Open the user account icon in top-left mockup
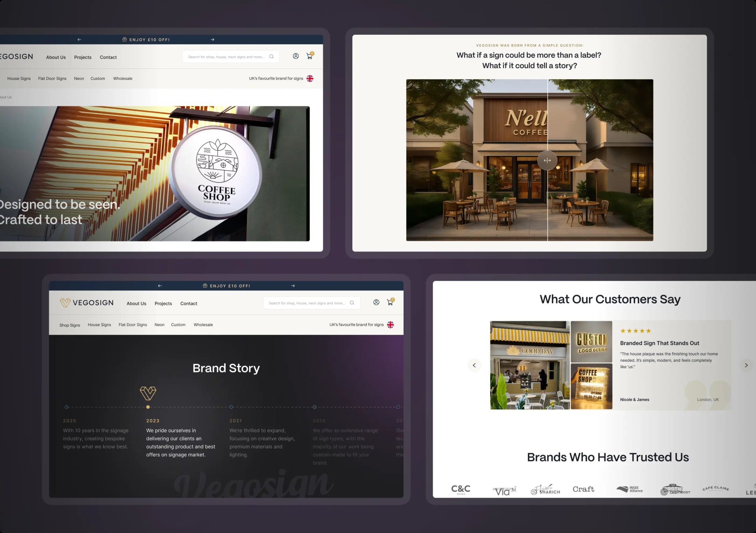The image size is (756, 533). [296, 56]
